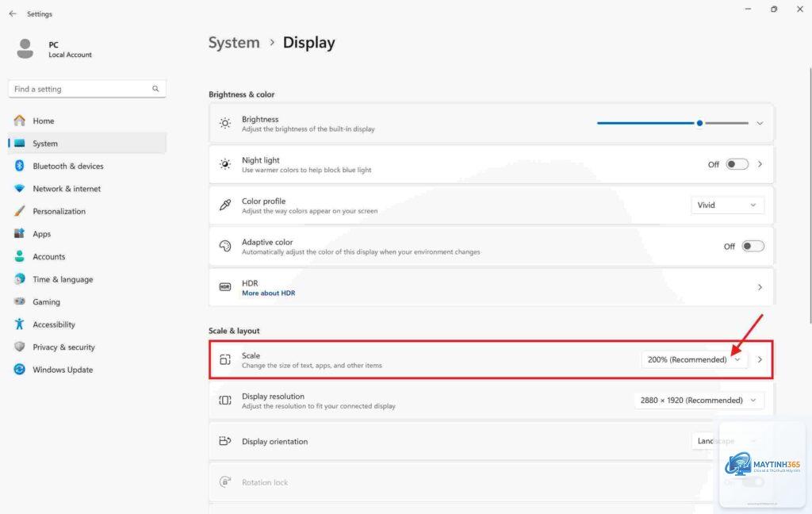The image size is (812, 514).
Task: Open Accessibility settings
Action: click(x=54, y=324)
